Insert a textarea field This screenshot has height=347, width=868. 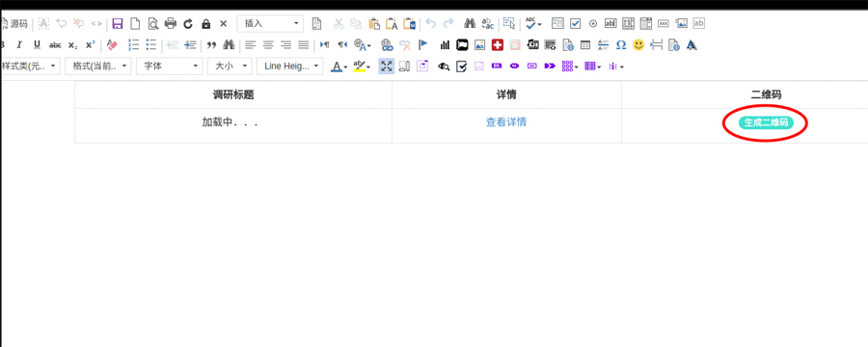pos(628,23)
